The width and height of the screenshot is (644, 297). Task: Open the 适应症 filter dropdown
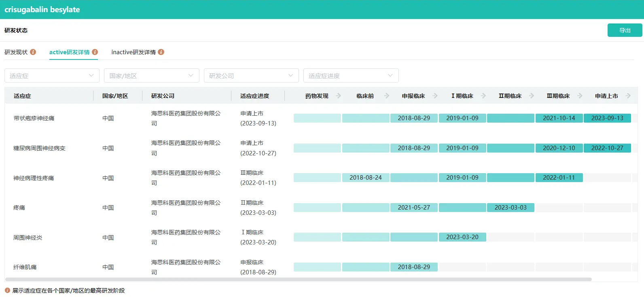52,76
